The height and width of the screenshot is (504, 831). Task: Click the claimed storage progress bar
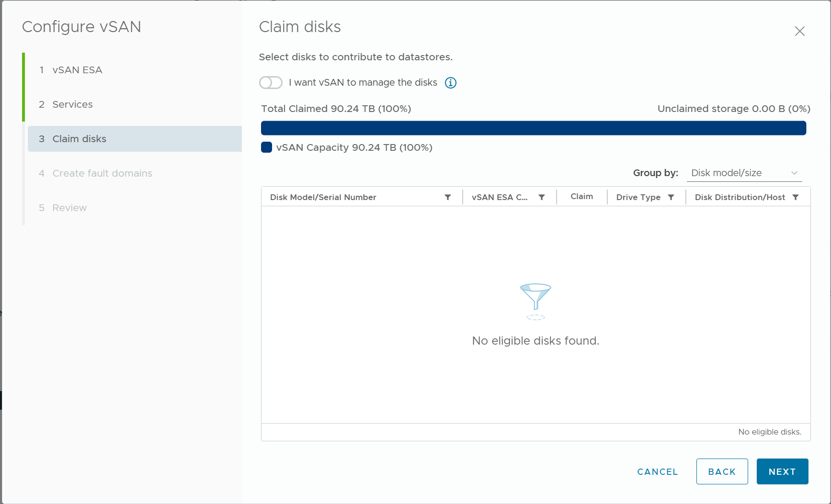pyautogui.click(x=534, y=128)
